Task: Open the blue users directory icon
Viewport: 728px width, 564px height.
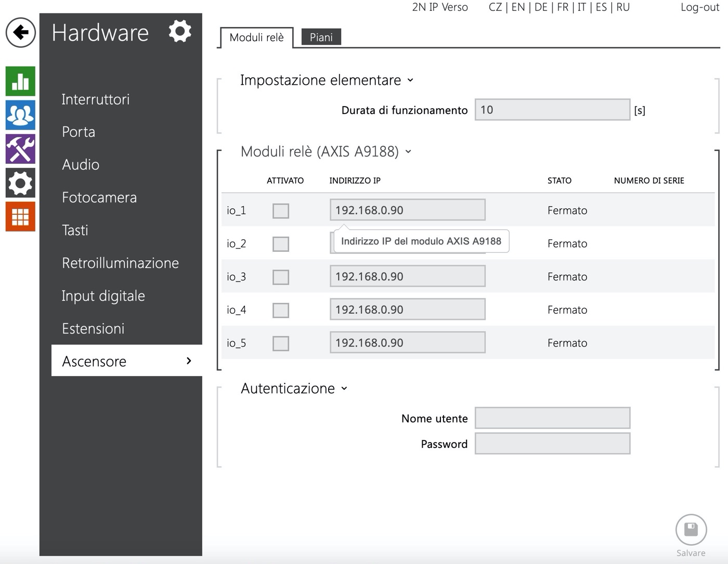Action: coord(20,115)
